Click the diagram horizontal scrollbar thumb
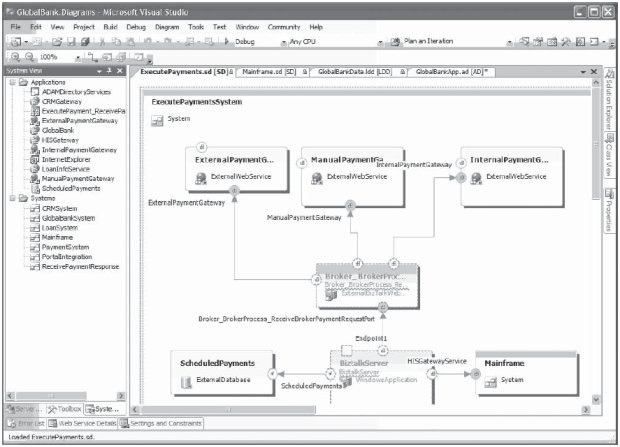Screen dimensions: 620x447 tap(228, 410)
